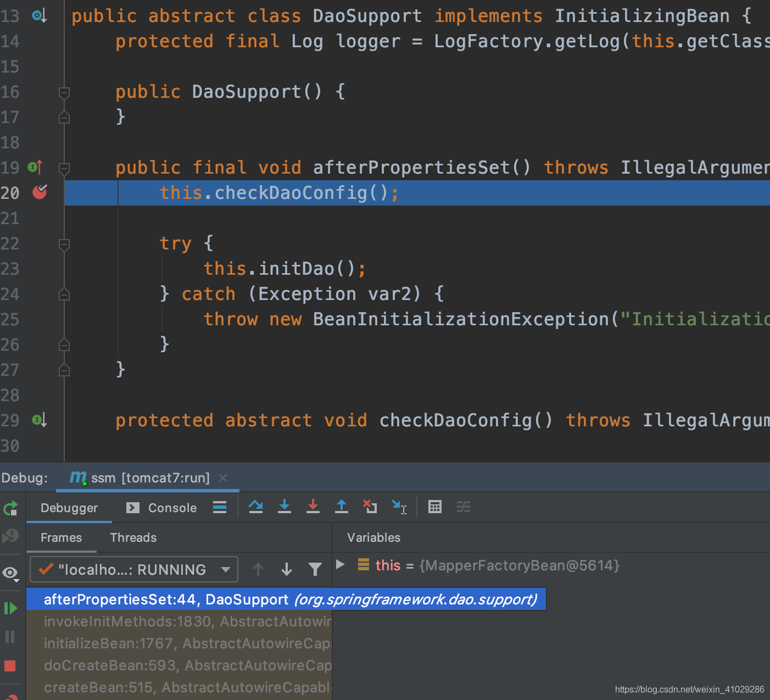Click InitializingBean in class declaration

click(642, 16)
